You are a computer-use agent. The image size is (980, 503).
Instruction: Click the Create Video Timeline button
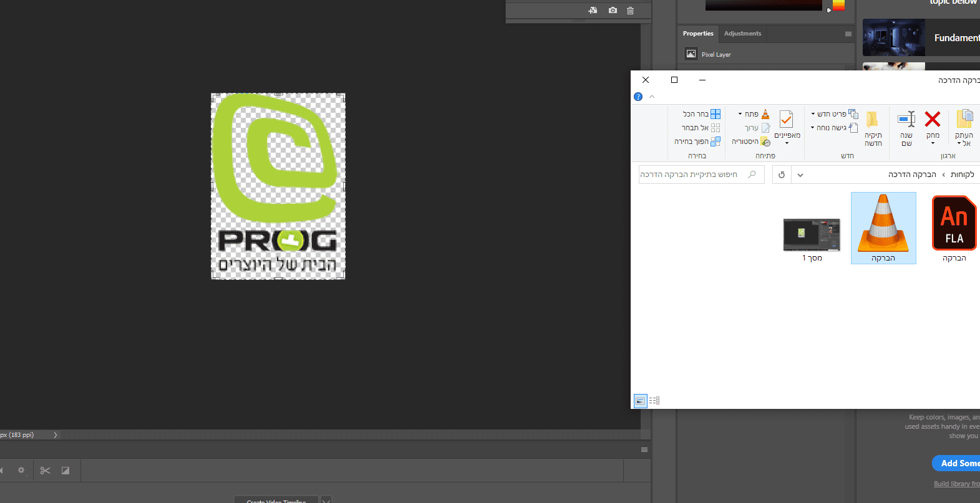pyautogui.click(x=276, y=500)
